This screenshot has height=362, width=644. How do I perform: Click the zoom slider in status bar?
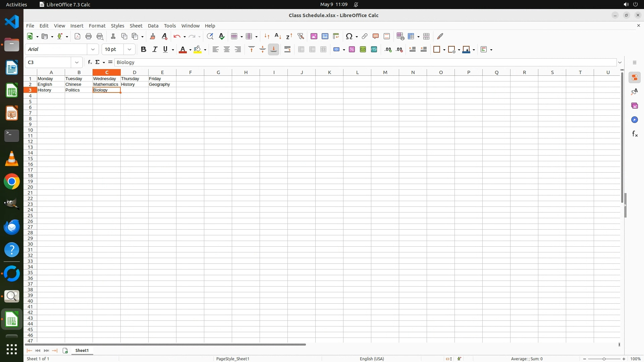click(x=604, y=359)
